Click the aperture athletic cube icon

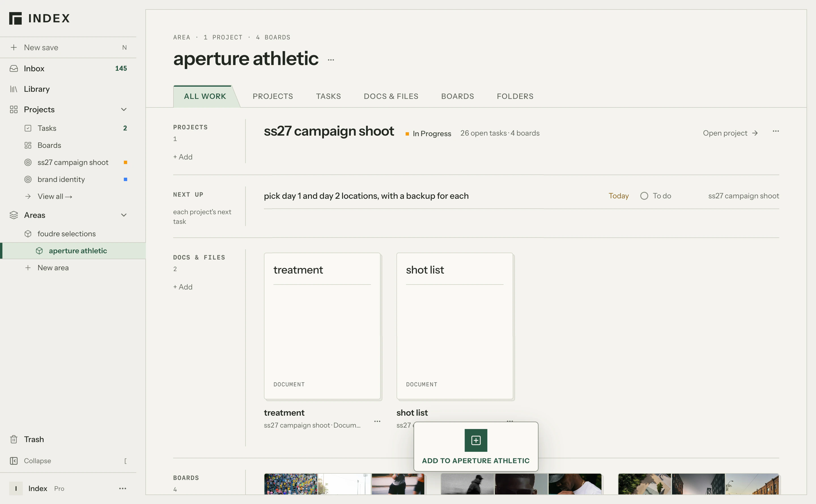pyautogui.click(x=39, y=251)
